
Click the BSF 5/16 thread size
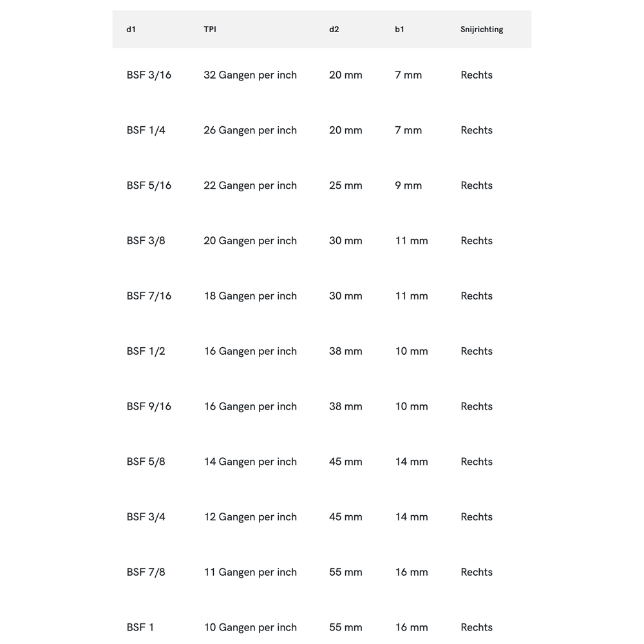tap(149, 185)
